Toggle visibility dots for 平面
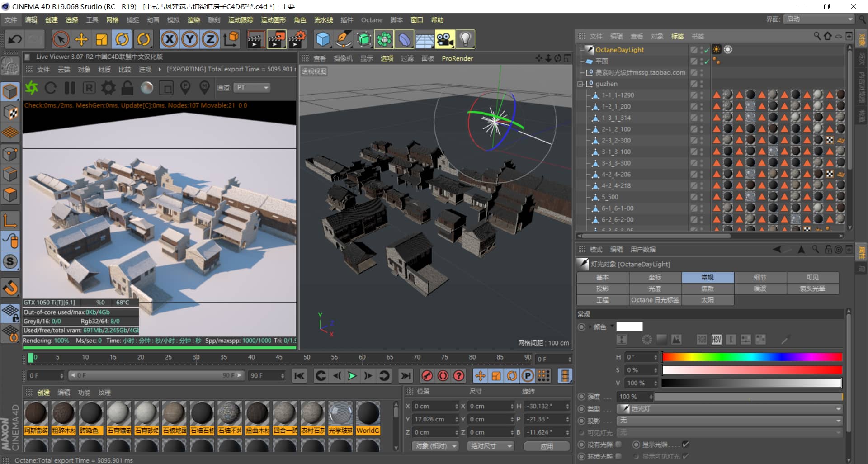 click(701, 61)
